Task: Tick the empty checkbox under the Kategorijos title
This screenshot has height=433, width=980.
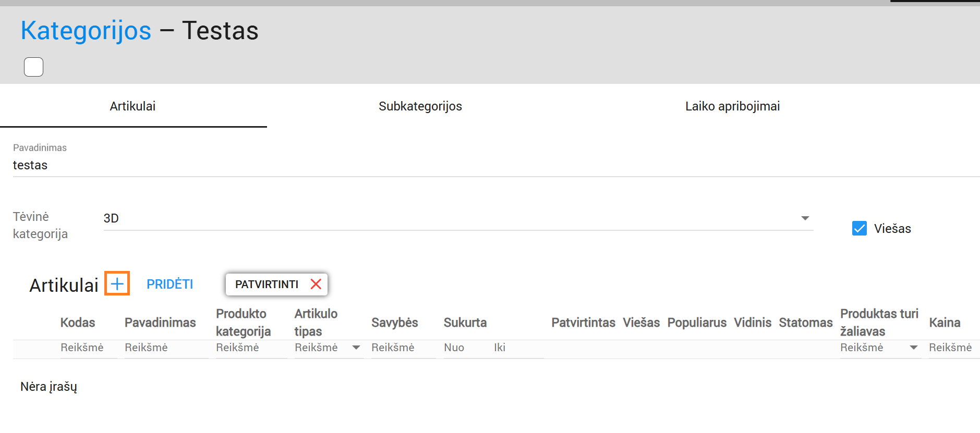Action: 34,67
